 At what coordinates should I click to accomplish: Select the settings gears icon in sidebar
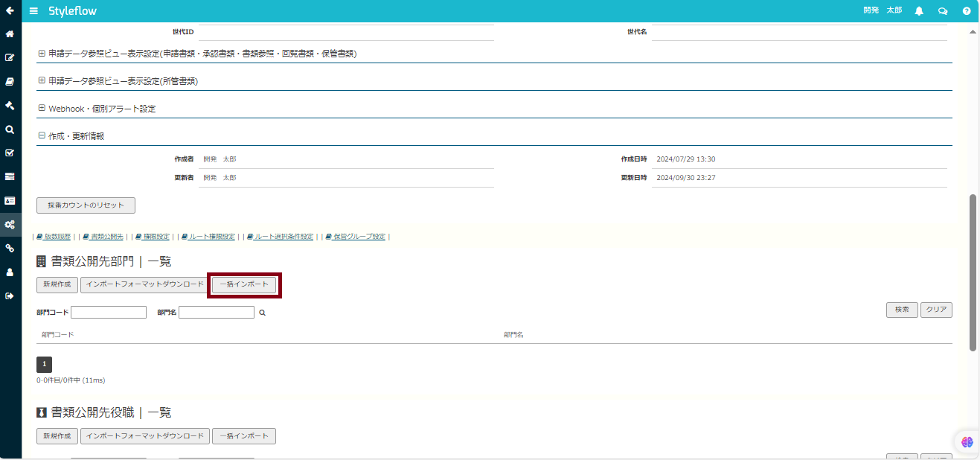pos(10,224)
